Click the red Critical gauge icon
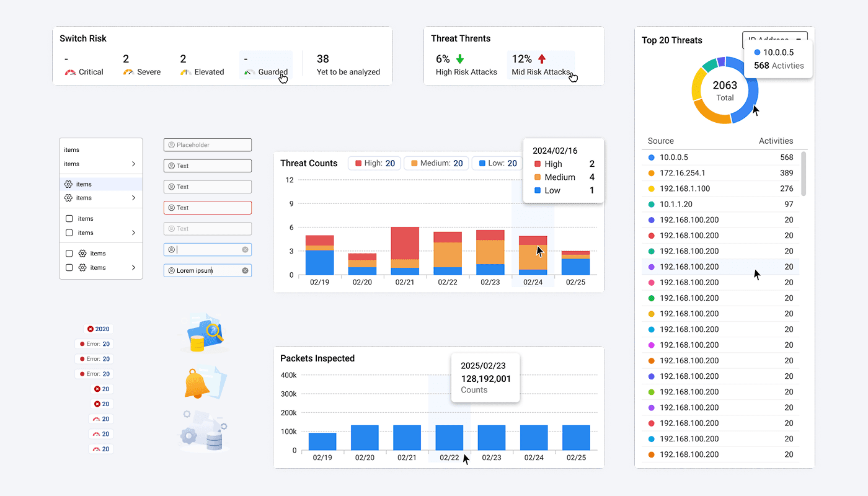 [70, 73]
